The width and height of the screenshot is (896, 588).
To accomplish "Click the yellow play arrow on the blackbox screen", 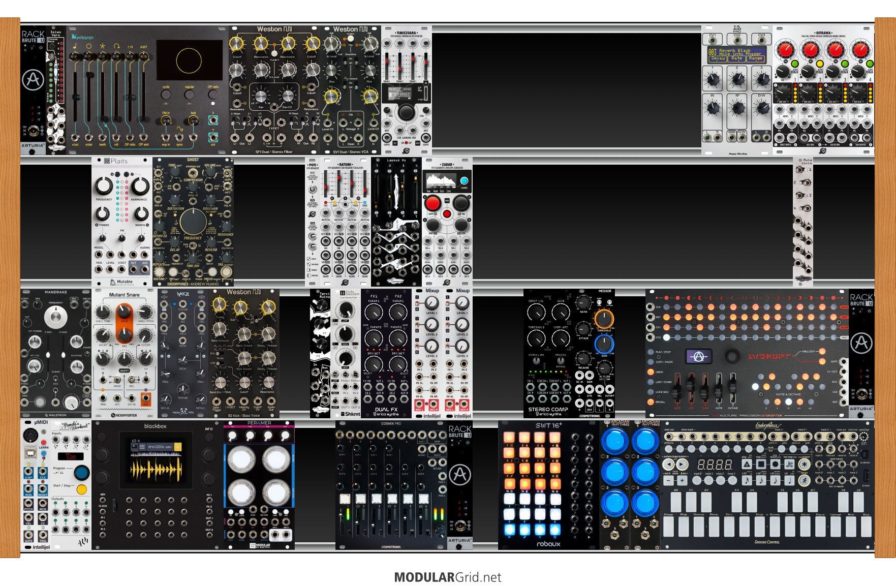I will pyautogui.click(x=178, y=447).
